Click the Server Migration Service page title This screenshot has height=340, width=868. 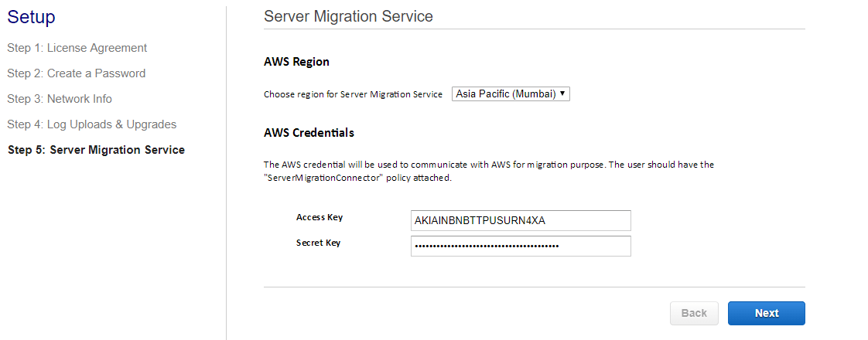click(x=348, y=16)
